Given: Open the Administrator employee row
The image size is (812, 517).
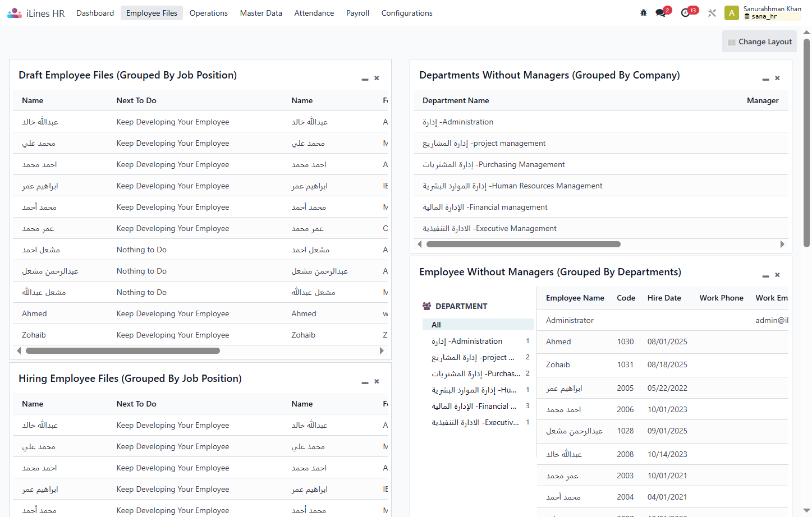Looking at the screenshot, I should coord(663,320).
